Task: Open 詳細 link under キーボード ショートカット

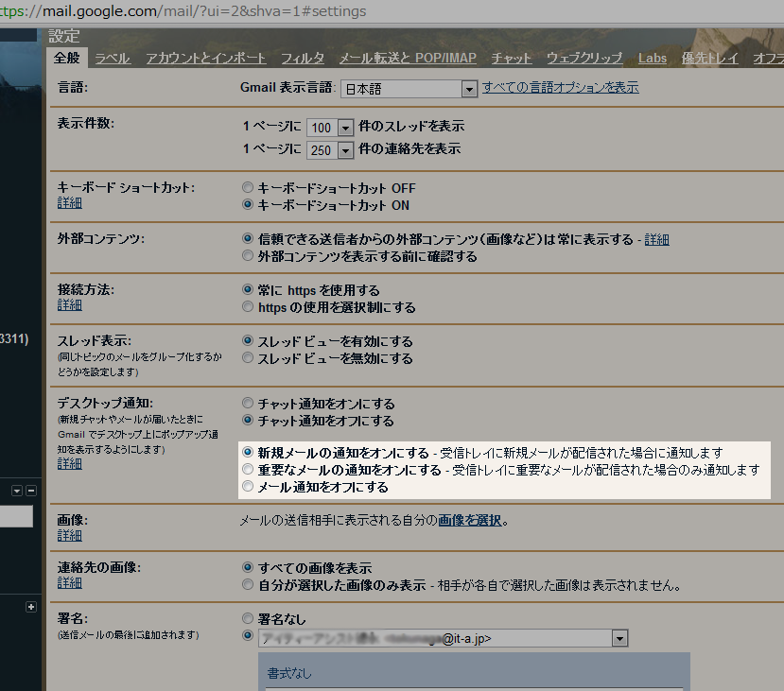Action: point(69,203)
